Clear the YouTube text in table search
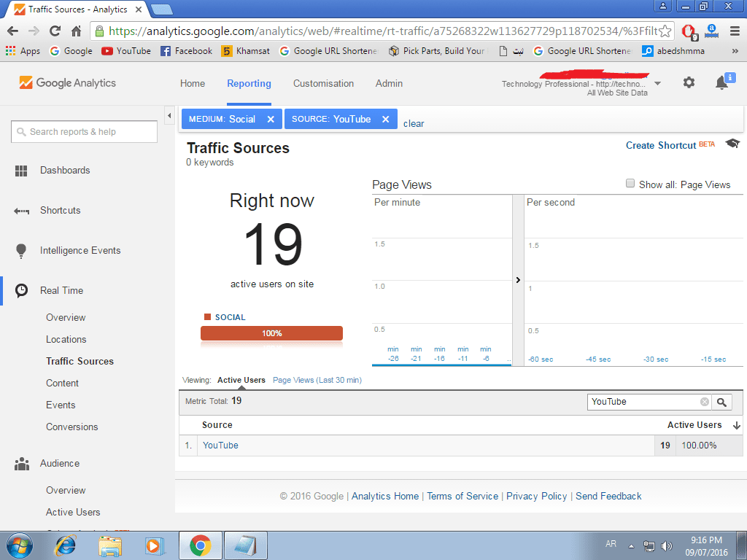The image size is (747, 560). tap(705, 402)
